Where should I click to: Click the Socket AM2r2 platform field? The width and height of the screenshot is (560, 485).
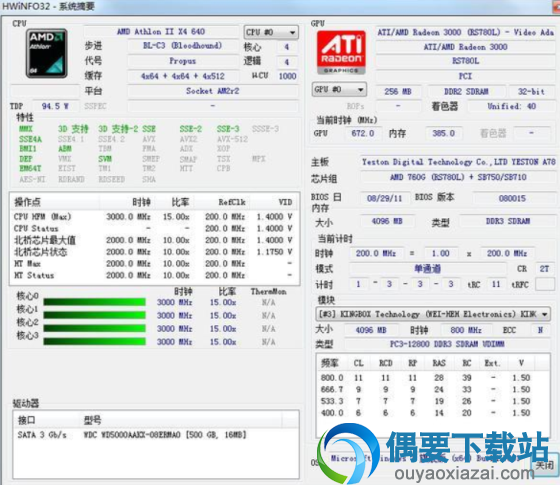(212, 91)
